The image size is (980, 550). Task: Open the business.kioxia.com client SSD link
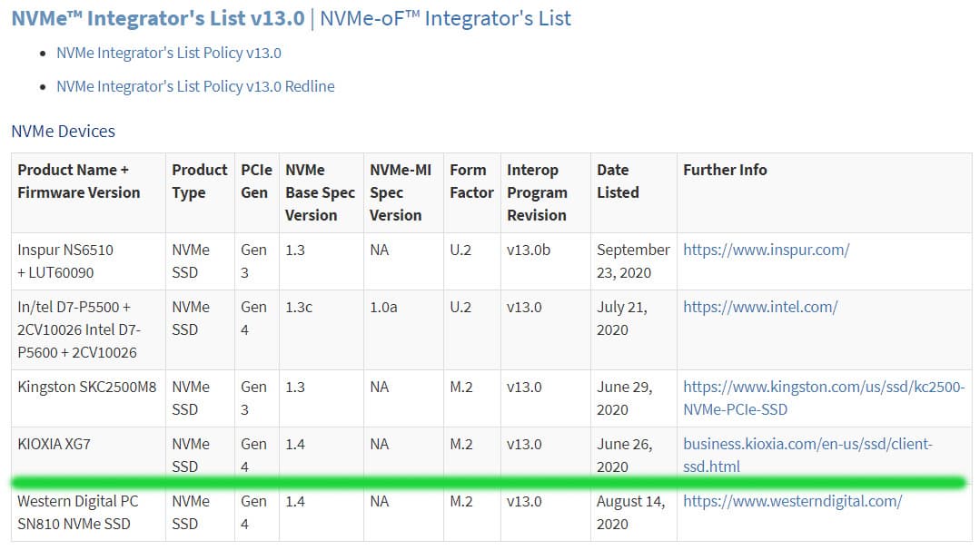[x=807, y=456]
